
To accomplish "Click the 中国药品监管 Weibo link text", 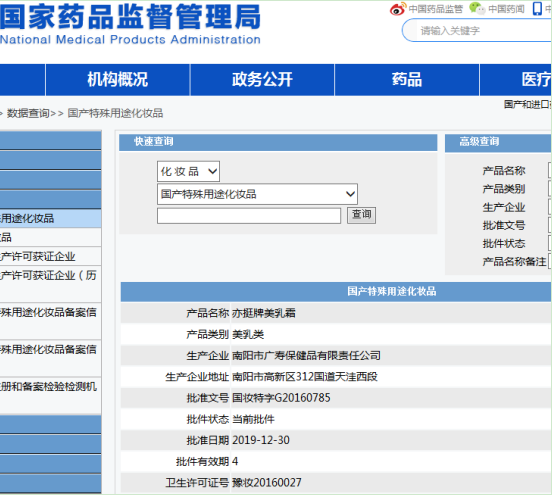I will 435,9.
